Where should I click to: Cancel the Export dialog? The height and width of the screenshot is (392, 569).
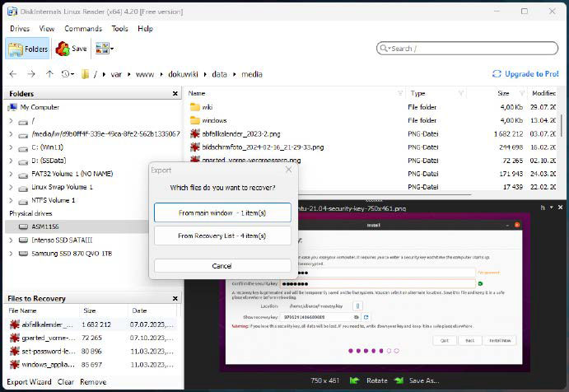(222, 266)
